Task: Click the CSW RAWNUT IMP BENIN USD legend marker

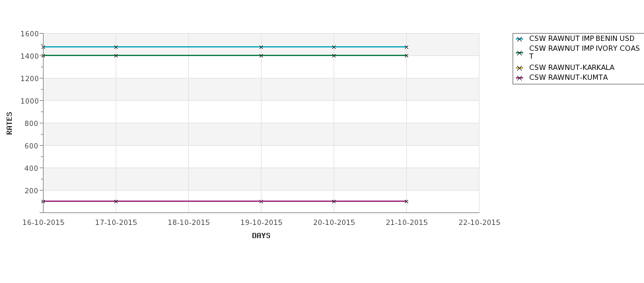Action: 520,40
